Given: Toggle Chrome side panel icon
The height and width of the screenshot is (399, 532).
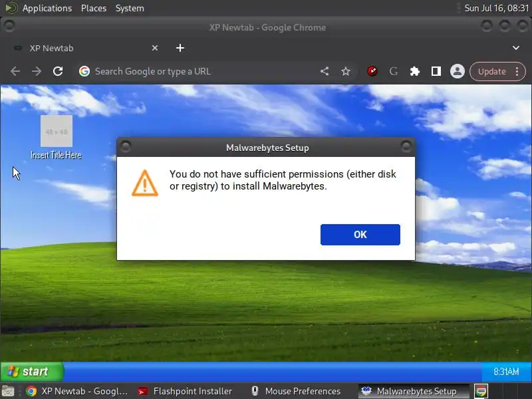Looking at the screenshot, I should pyautogui.click(x=436, y=71).
